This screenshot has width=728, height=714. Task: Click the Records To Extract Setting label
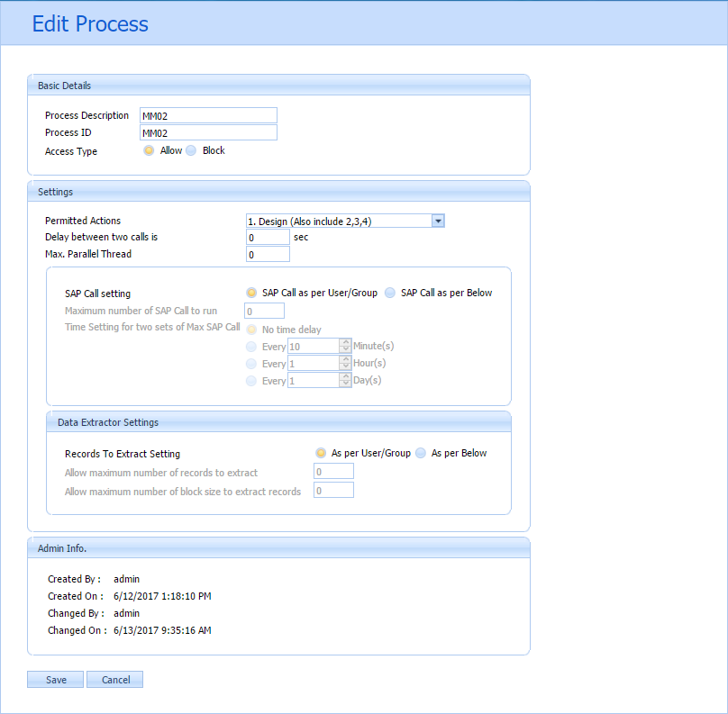[x=123, y=454]
